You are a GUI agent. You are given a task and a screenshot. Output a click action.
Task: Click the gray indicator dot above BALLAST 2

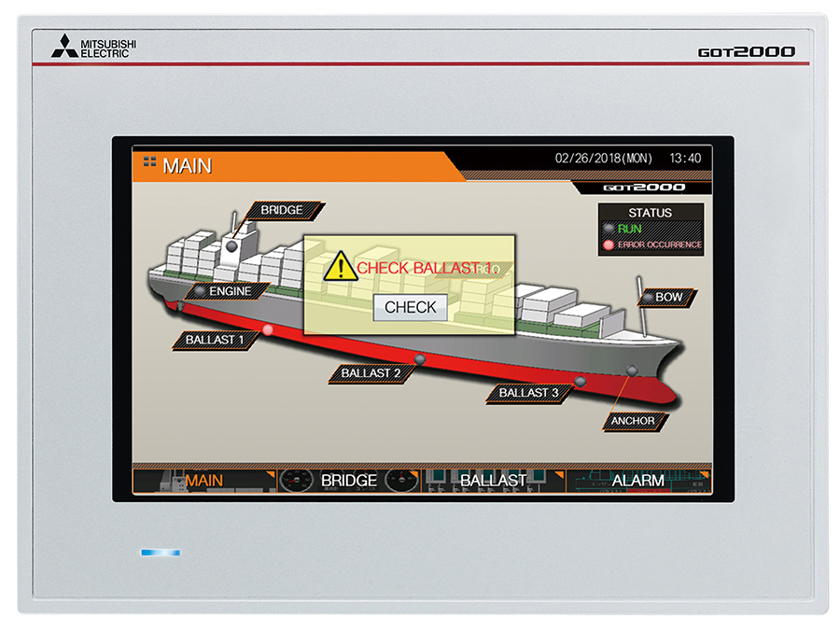click(421, 359)
